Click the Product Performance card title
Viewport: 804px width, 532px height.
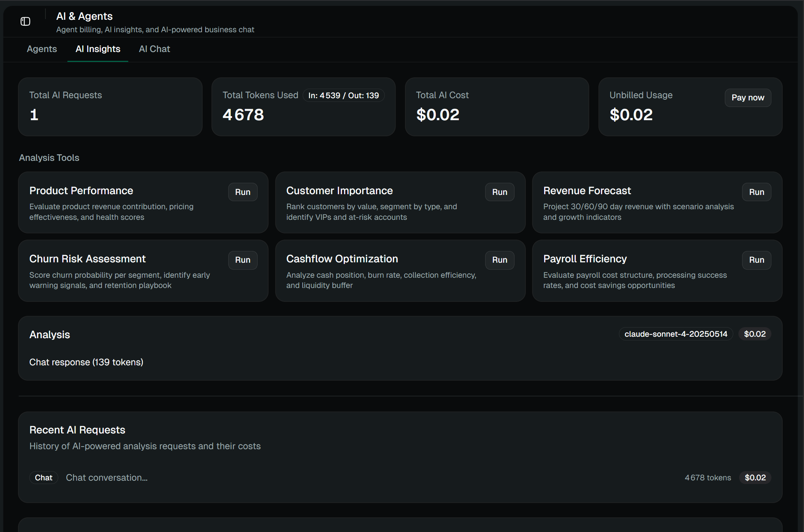(81, 191)
